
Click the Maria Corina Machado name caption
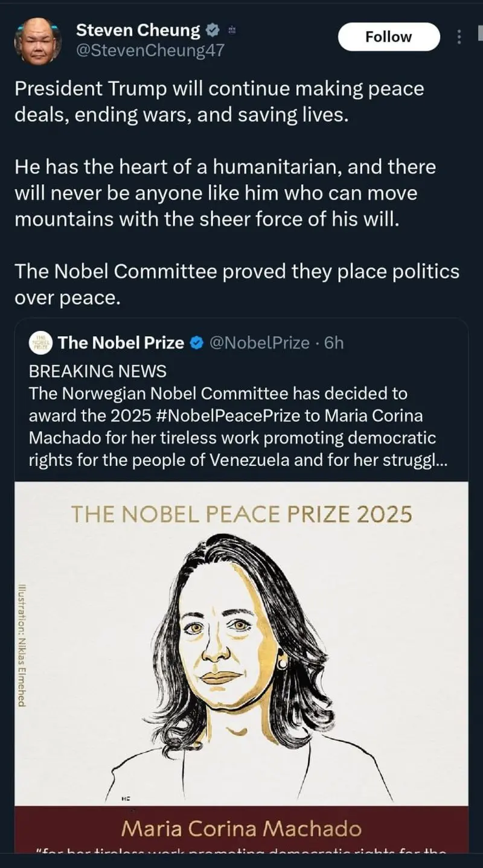(x=241, y=828)
